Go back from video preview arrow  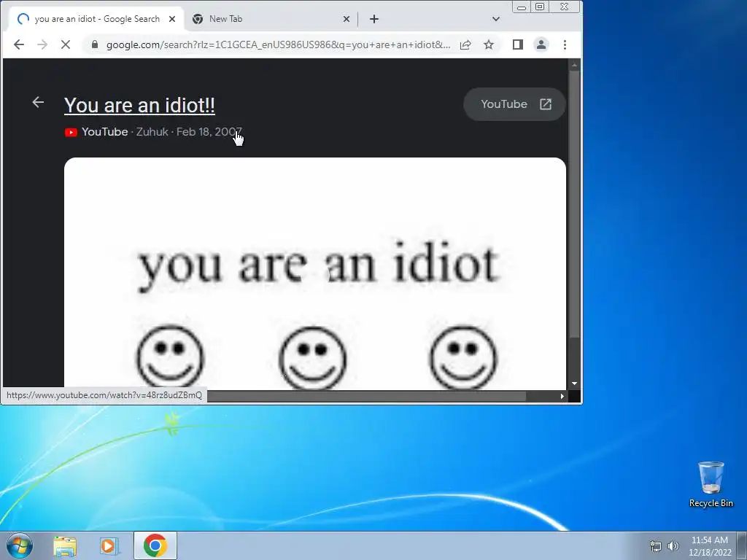[38, 102]
